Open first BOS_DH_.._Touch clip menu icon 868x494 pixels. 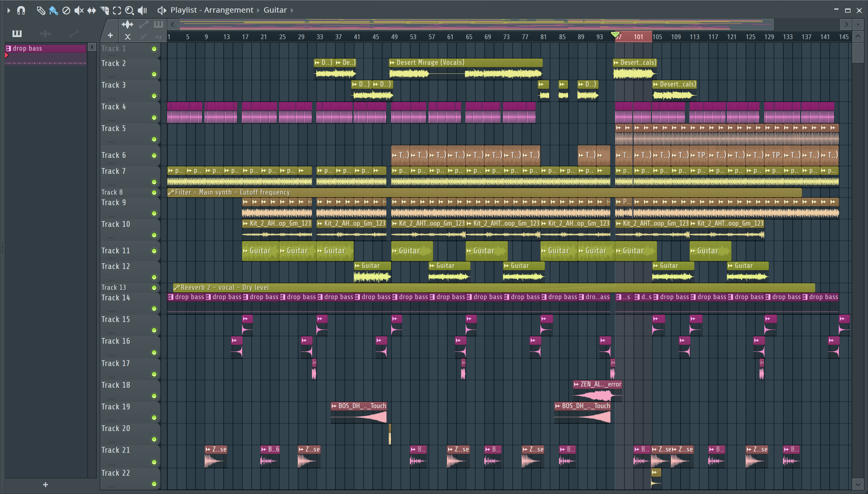point(334,406)
